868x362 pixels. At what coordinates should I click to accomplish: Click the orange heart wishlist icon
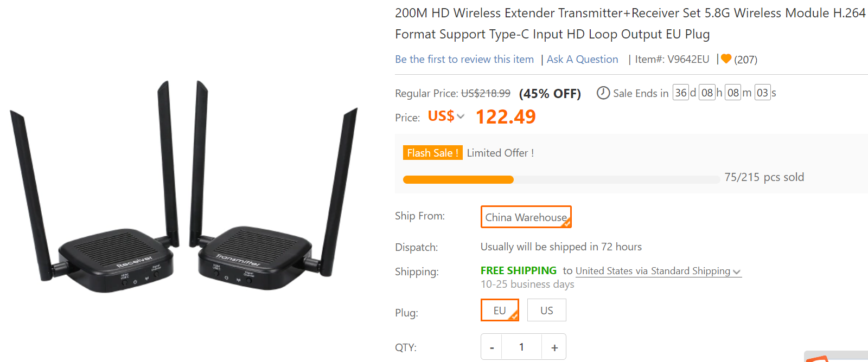pos(726,59)
